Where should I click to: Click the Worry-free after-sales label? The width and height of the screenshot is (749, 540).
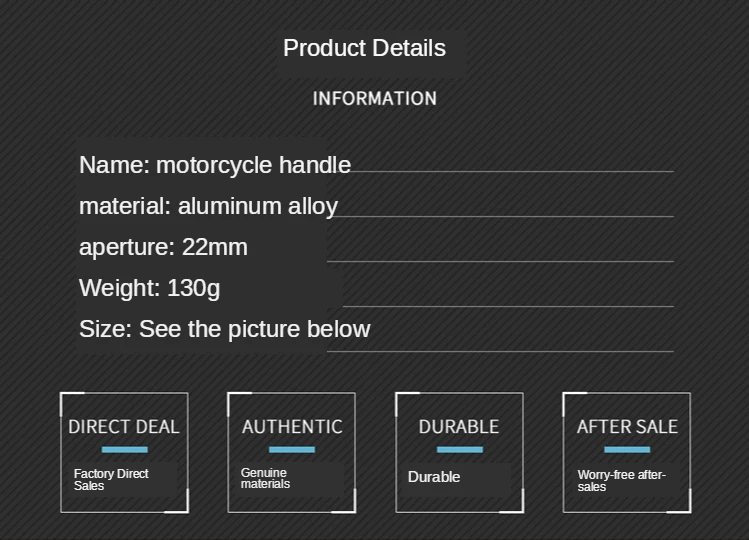[621, 481]
